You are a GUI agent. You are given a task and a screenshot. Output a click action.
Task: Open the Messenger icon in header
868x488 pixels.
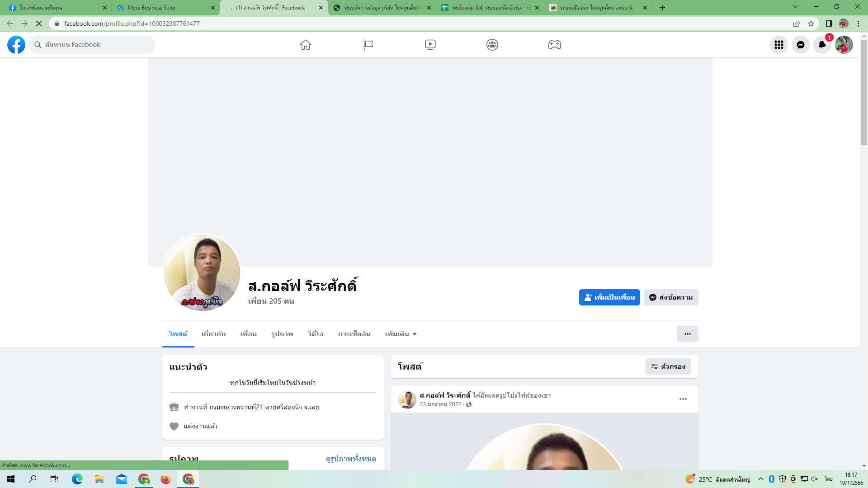pos(801,45)
